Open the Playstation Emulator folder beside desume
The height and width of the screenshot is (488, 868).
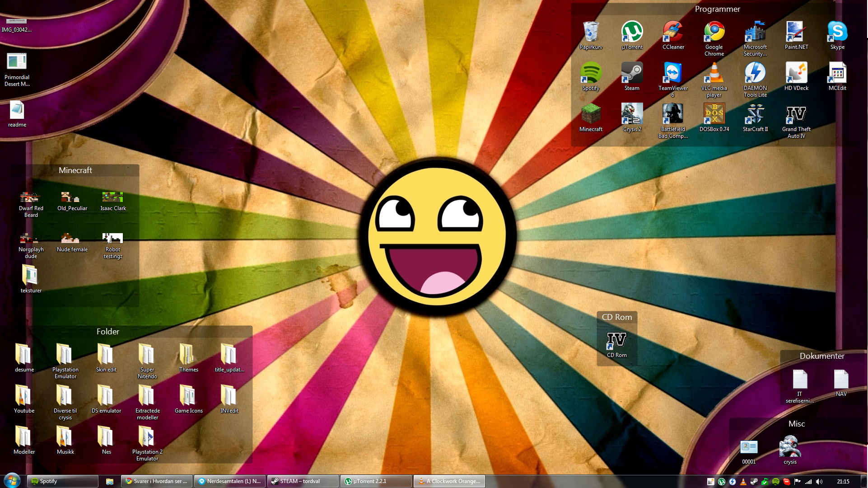pos(65,361)
